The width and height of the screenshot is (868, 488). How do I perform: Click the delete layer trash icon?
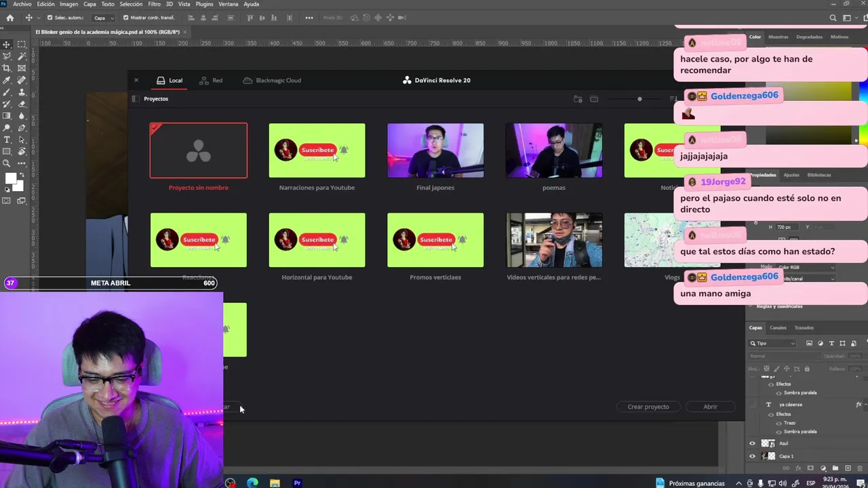click(859, 468)
